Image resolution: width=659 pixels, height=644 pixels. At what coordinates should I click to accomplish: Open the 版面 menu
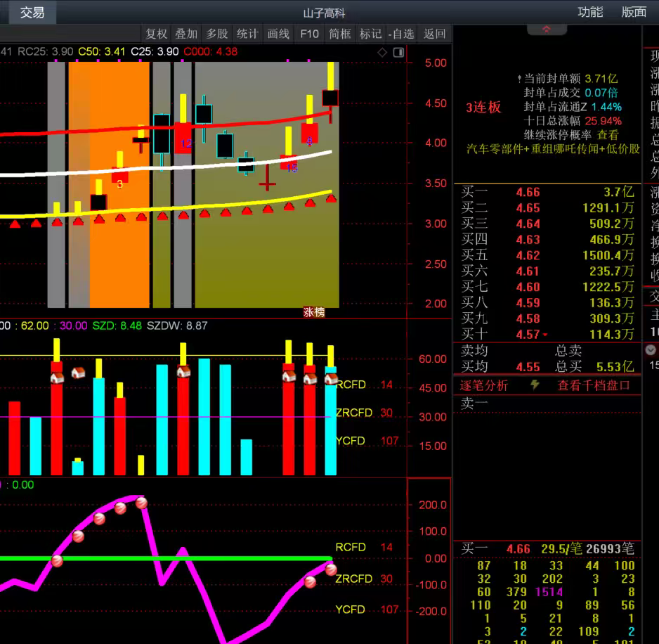coord(634,12)
